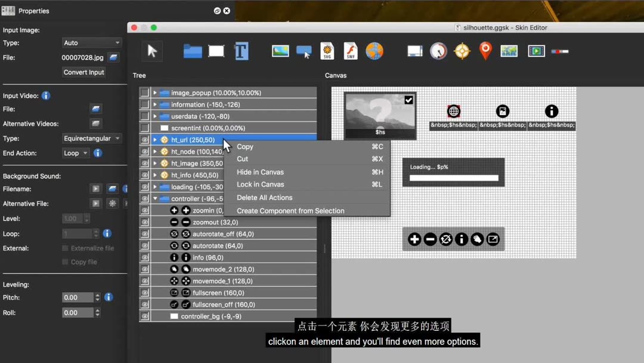The height and width of the screenshot is (363, 644).
Task: Pick the Text element tool
Action: [241, 51]
